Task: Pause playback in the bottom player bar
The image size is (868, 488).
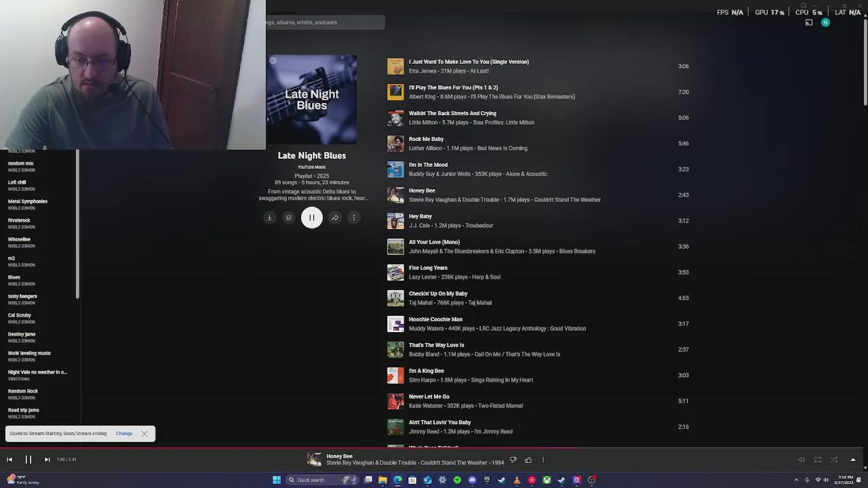Action: (28, 460)
